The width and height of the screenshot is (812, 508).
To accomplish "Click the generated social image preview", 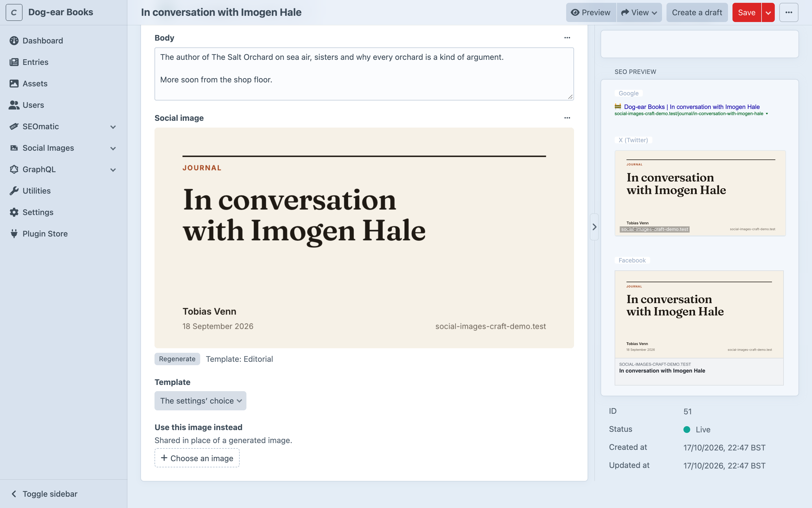I will [364, 238].
